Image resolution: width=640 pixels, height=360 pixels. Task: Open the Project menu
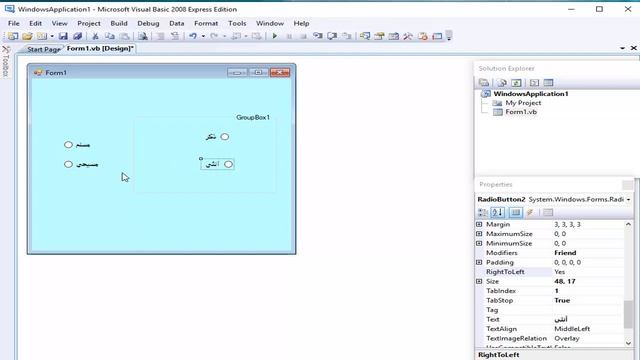point(89,23)
